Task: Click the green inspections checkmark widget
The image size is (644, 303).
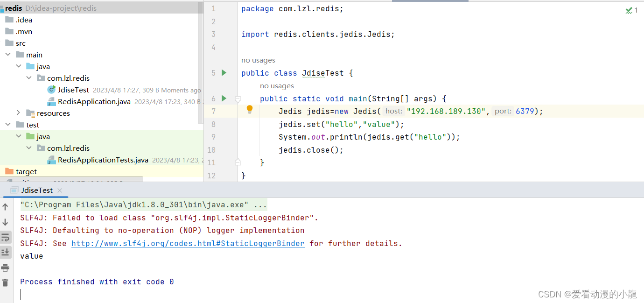Action: tap(629, 10)
